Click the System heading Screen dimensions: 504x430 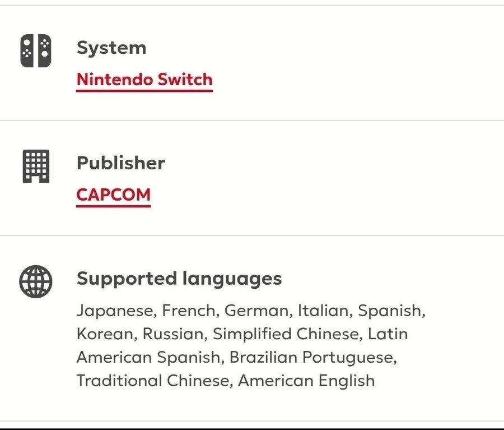click(111, 48)
